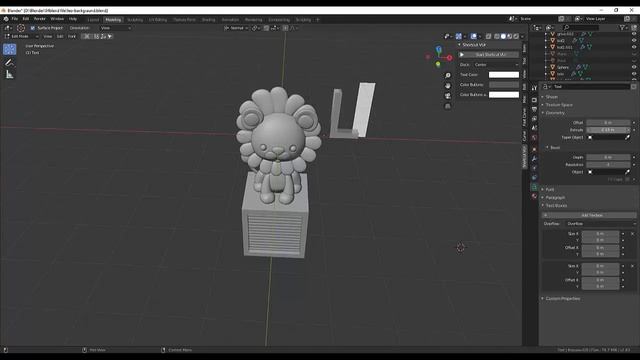The width and height of the screenshot is (640, 360).
Task: Collapse the Geometry panel
Action: pos(555,113)
